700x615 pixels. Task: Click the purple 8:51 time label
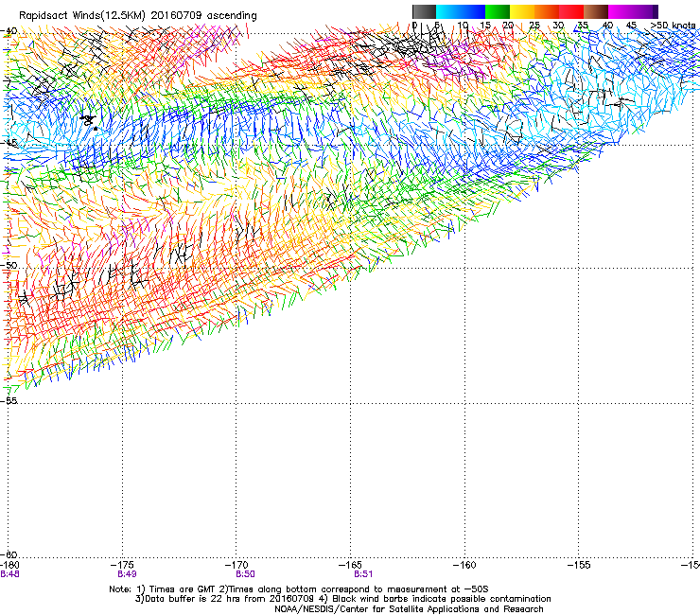363,574
